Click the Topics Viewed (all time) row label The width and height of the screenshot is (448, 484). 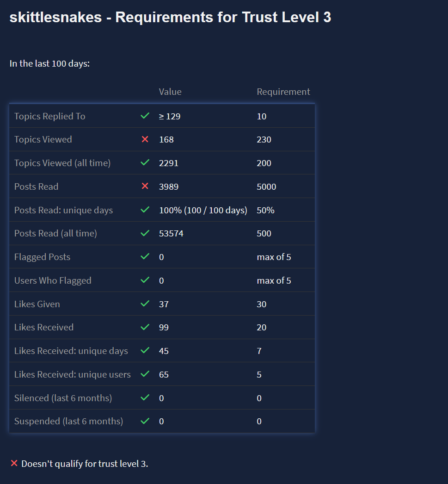click(62, 163)
